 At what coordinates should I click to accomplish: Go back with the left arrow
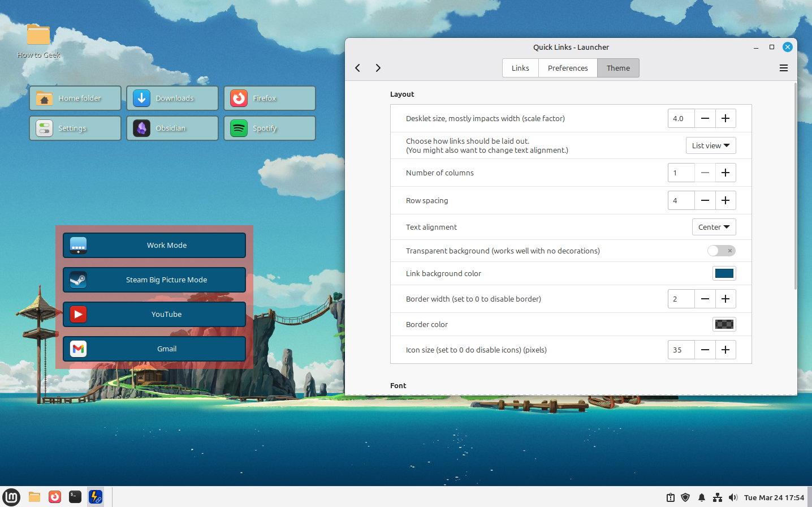[x=357, y=68]
